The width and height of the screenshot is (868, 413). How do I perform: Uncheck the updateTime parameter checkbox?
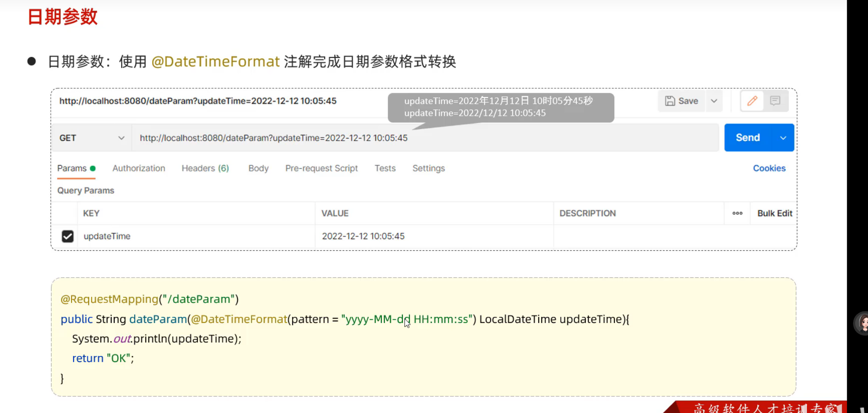[68, 236]
